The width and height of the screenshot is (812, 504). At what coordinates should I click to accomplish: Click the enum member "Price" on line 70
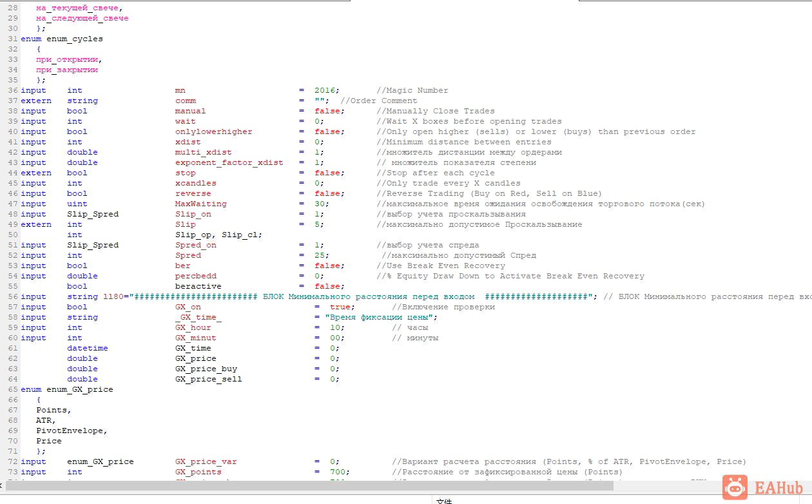coord(49,441)
